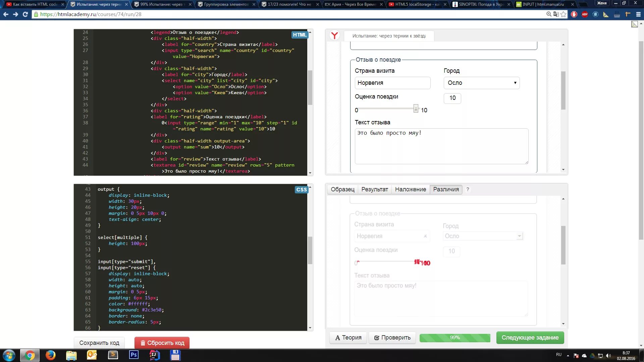This screenshot has height=362, width=644.
Task: Click the question mark help icon
Action: pyautogui.click(x=468, y=189)
